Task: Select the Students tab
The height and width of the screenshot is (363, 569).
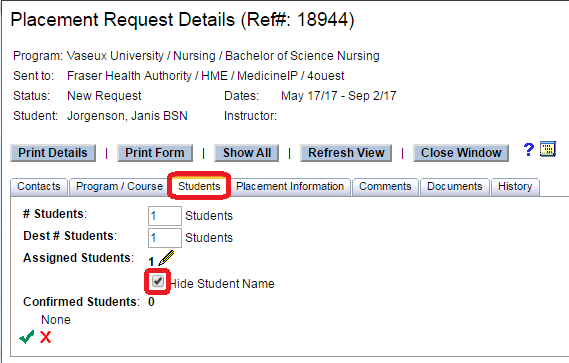Action: (199, 186)
